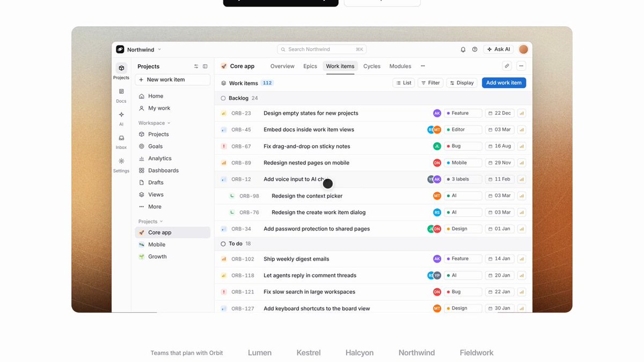Open the Filter dropdown

coord(430,83)
